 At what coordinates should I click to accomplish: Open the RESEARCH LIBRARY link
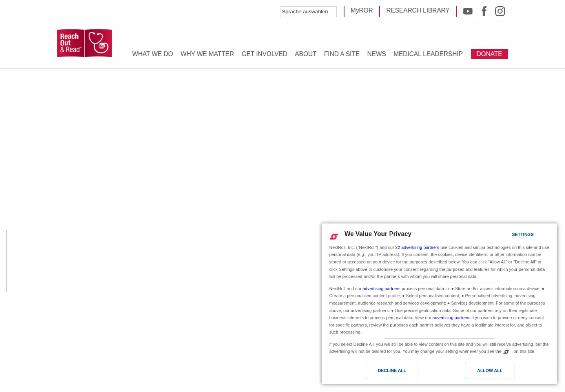click(418, 11)
